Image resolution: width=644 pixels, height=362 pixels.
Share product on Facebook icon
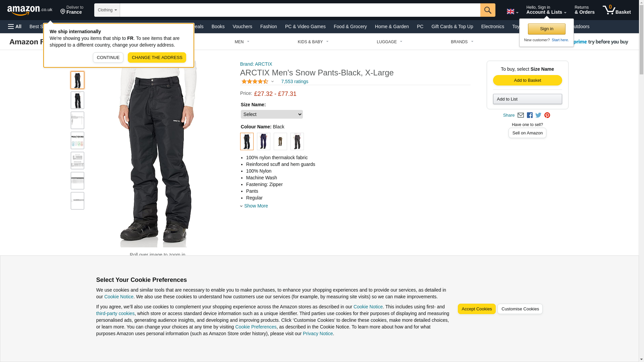pos(530,115)
